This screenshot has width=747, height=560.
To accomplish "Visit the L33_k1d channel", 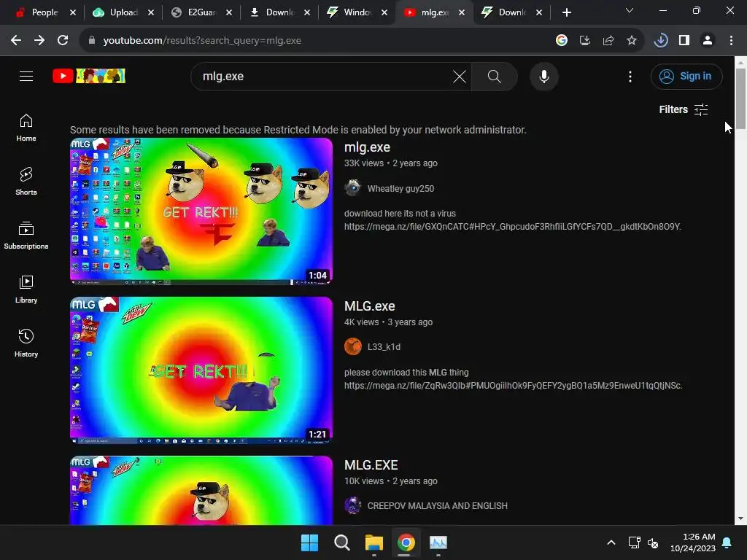I will point(384,347).
